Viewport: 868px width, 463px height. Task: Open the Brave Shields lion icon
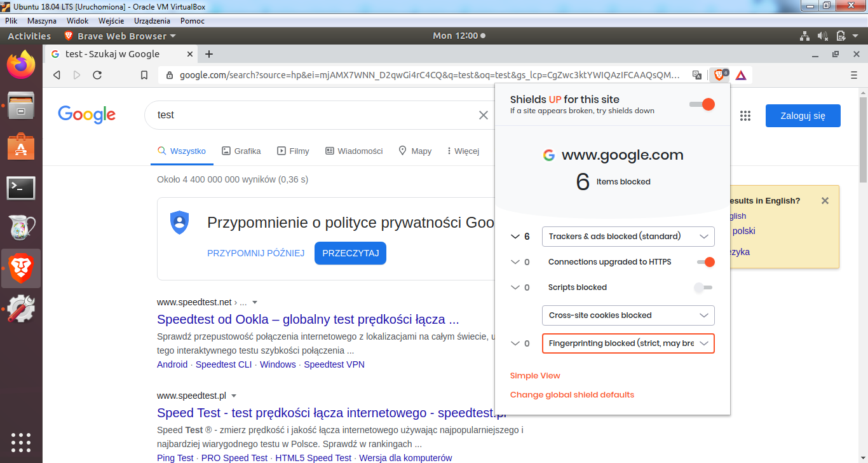[x=719, y=75]
